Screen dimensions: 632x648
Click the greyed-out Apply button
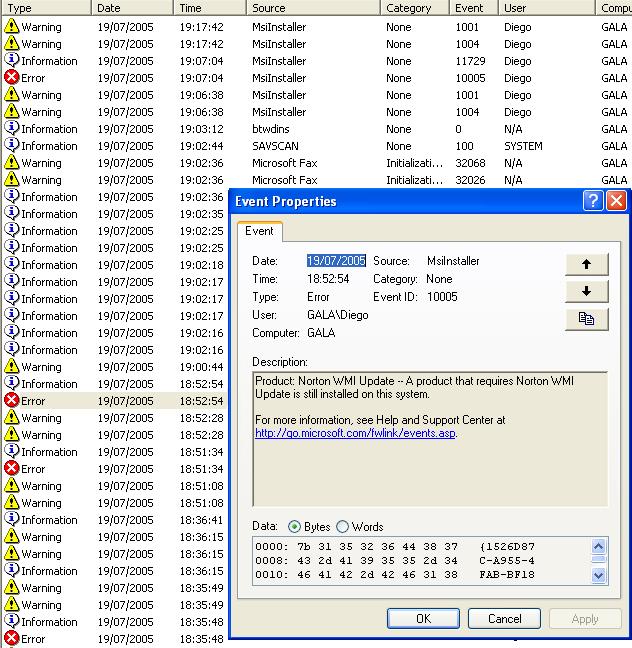pyautogui.click(x=585, y=619)
